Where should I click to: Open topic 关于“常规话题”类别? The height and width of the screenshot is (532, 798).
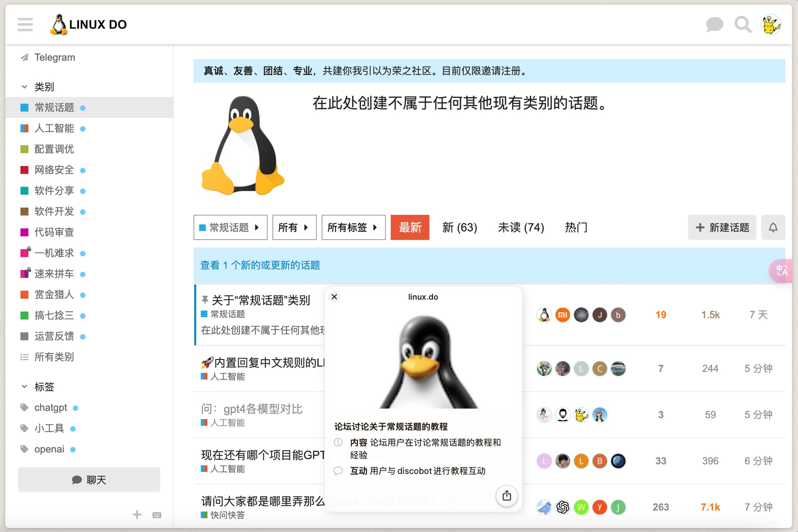coord(261,300)
